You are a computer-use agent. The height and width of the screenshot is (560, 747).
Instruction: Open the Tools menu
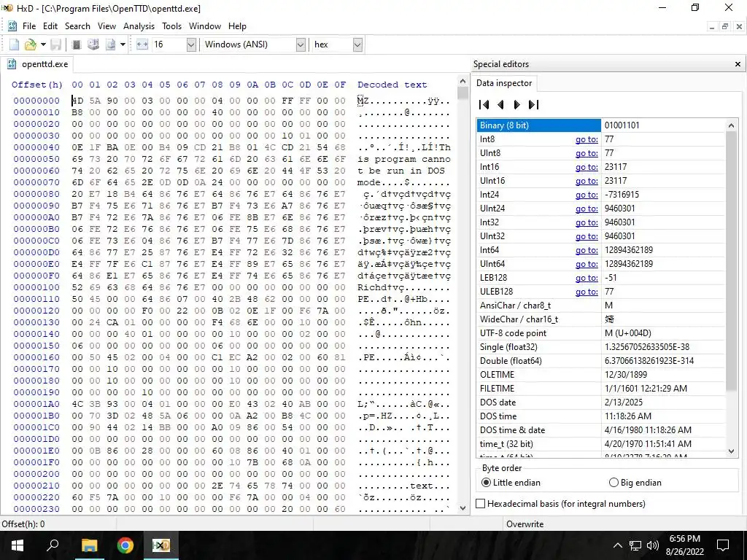pyautogui.click(x=171, y=26)
